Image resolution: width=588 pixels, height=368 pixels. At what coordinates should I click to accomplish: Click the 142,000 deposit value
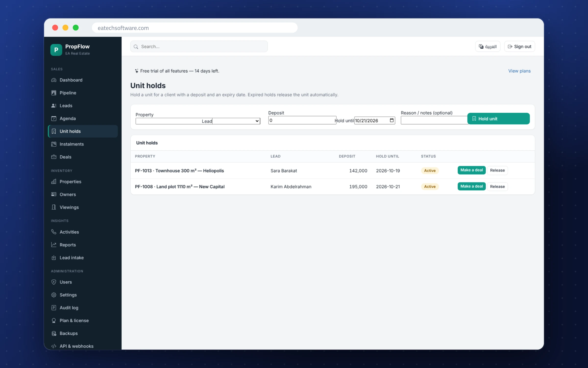(358, 171)
